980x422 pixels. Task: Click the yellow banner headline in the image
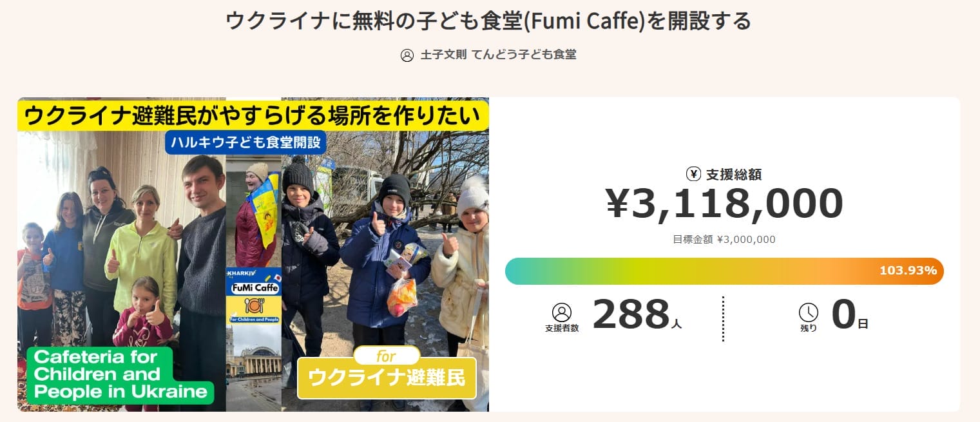[x=253, y=117]
